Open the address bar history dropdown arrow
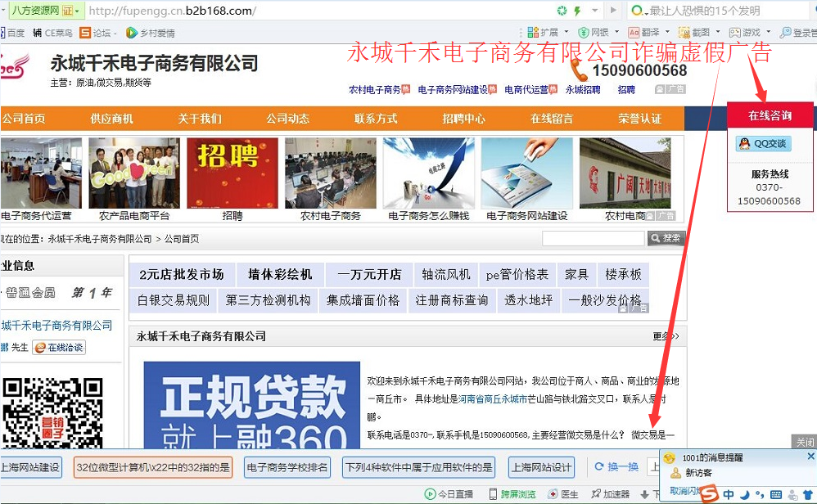Viewport: 817px width, 504px height. (595, 11)
